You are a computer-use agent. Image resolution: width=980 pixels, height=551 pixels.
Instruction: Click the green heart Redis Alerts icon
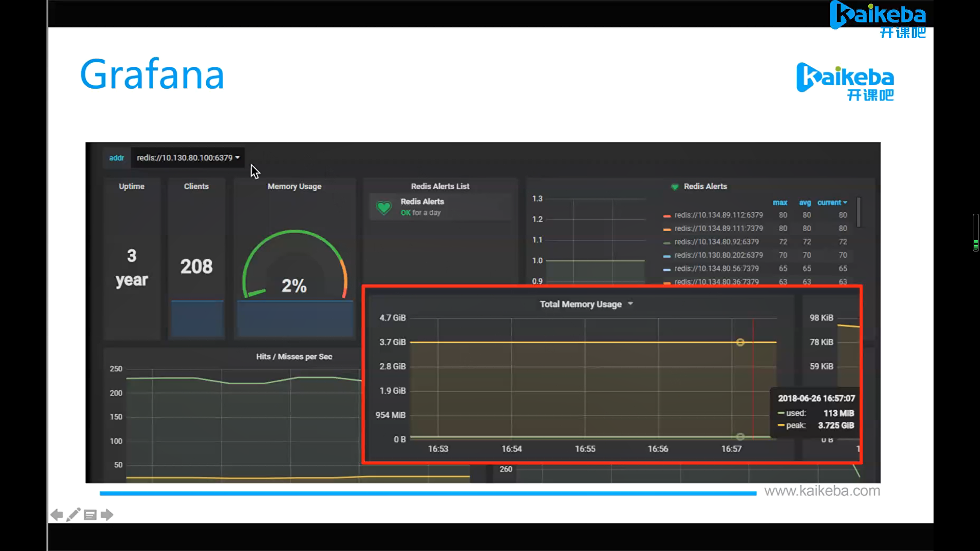pyautogui.click(x=384, y=207)
